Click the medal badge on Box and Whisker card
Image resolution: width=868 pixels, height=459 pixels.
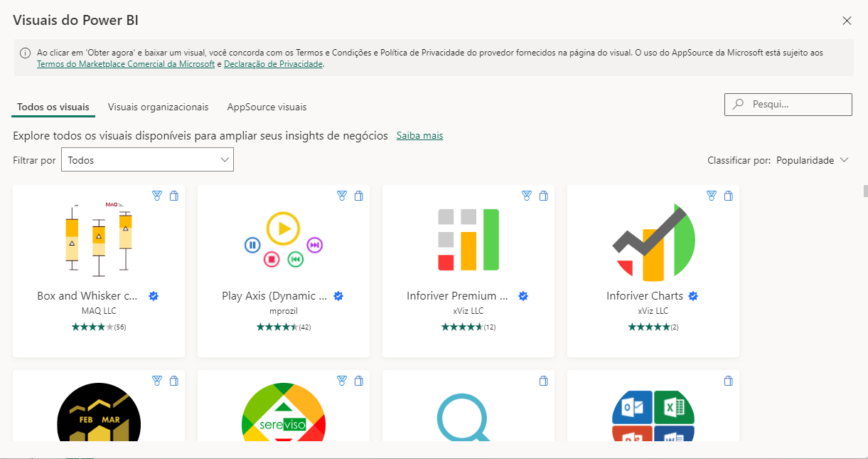(157, 196)
